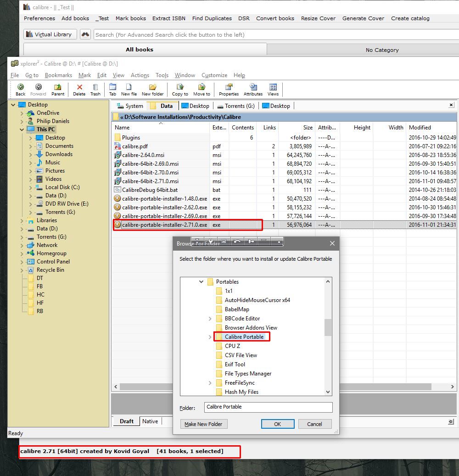Collapse the Portables folder in dialog tree
459x476 pixels.
201,282
